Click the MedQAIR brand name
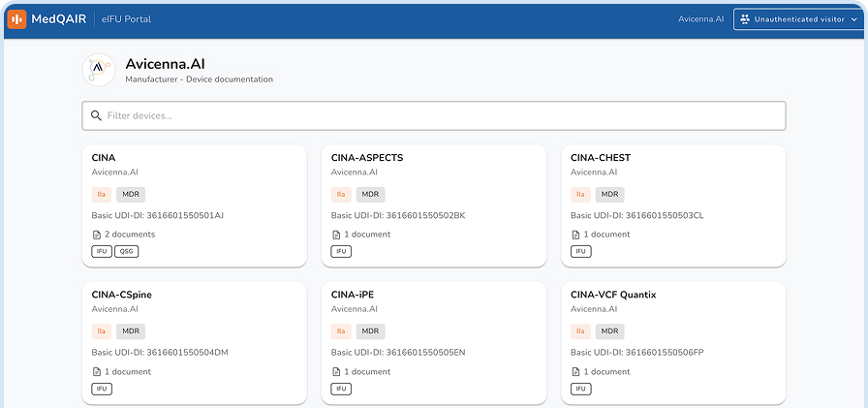This screenshot has height=408, width=868. (x=59, y=19)
